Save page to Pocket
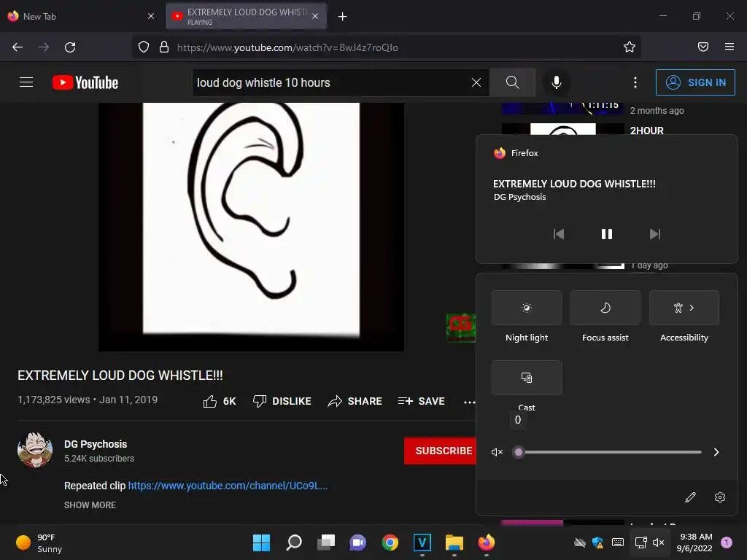The height and width of the screenshot is (560, 747). 703,47
